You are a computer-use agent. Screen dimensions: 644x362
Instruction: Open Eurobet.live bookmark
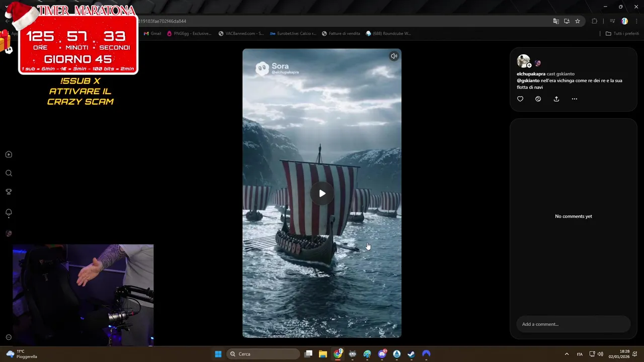tap(293, 34)
